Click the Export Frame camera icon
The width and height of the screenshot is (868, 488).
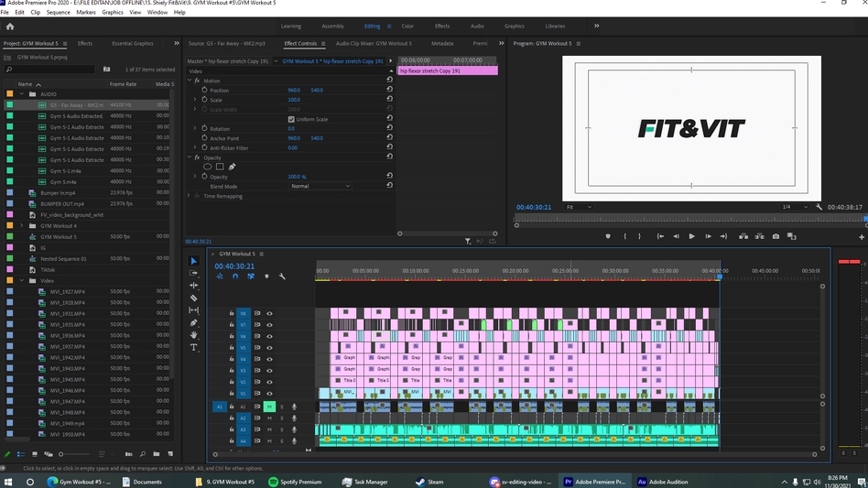pyautogui.click(x=776, y=236)
